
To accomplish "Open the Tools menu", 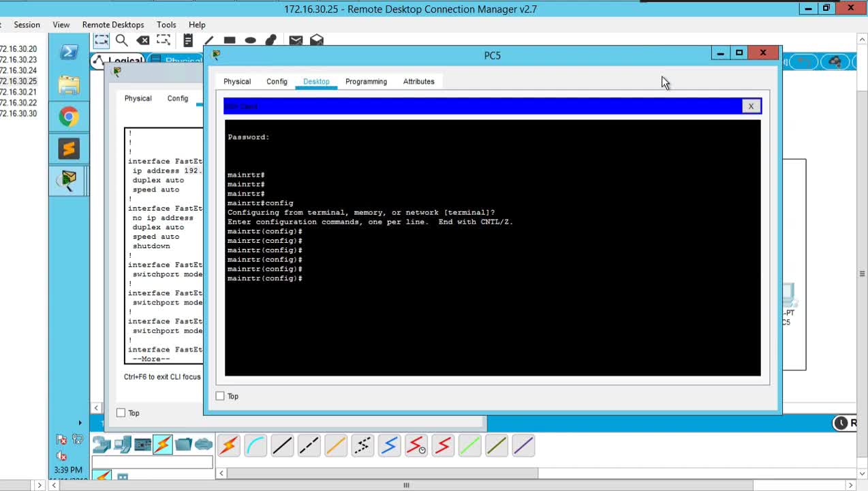I will tap(166, 25).
